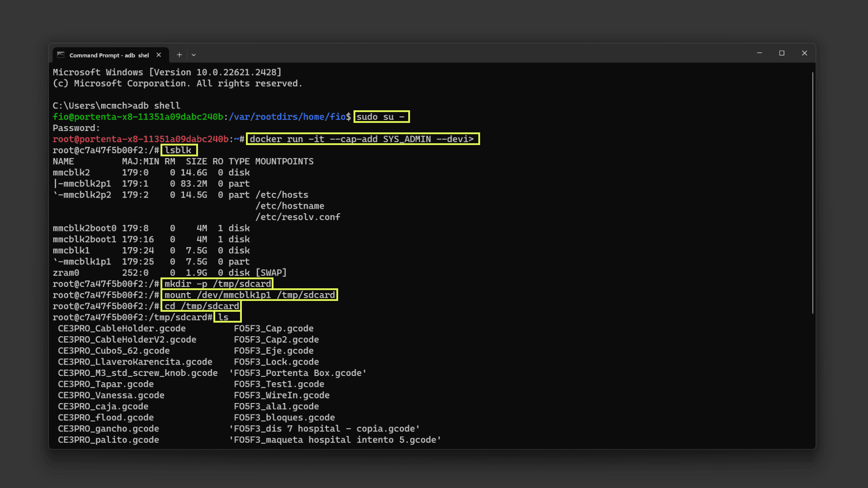Image resolution: width=868 pixels, height=488 pixels.
Task: Open a new terminal tab
Action: point(179,55)
